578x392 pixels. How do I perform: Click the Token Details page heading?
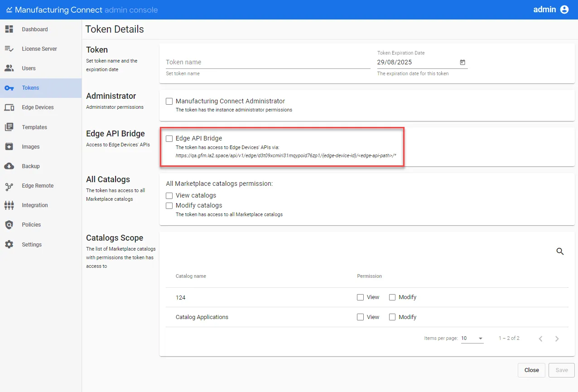pos(115,29)
